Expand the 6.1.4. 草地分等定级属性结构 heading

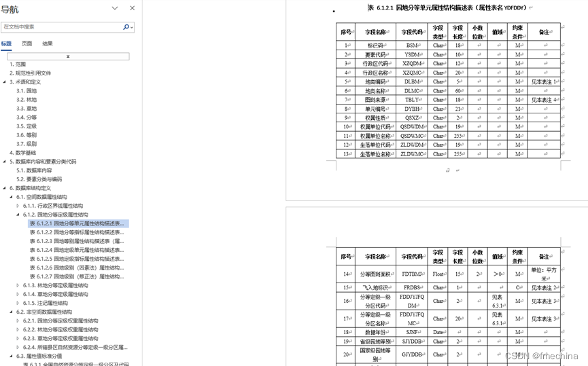[x=18, y=294]
